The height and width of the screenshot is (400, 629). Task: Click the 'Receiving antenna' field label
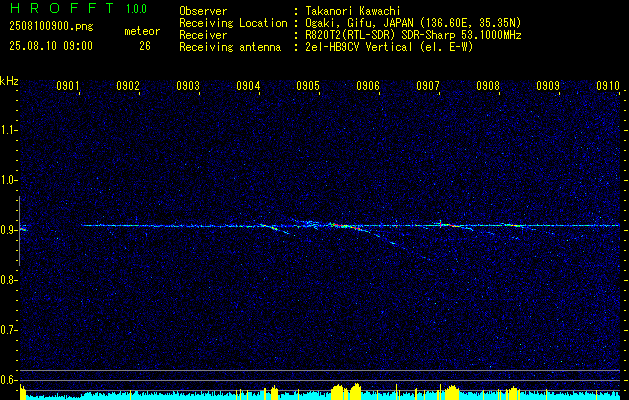click(x=230, y=47)
